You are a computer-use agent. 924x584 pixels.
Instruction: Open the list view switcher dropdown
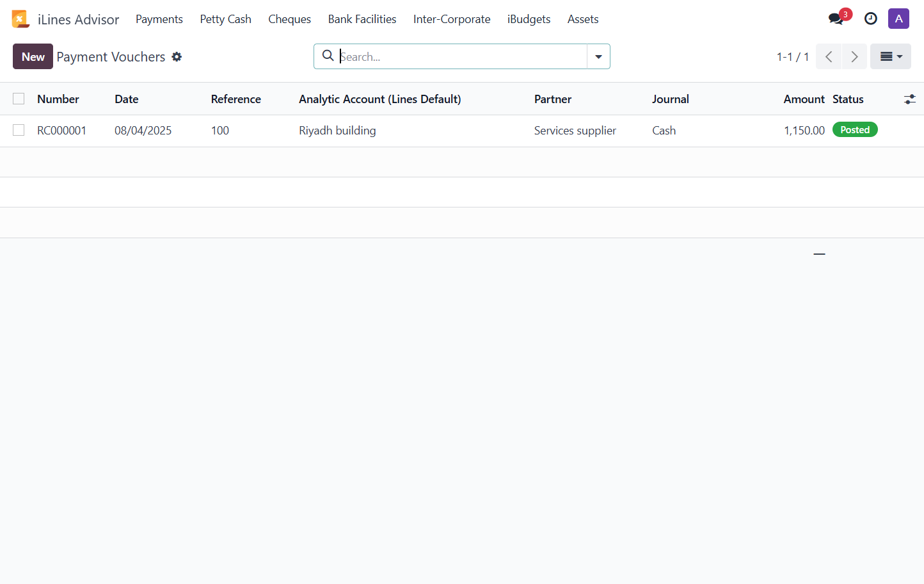pos(891,56)
